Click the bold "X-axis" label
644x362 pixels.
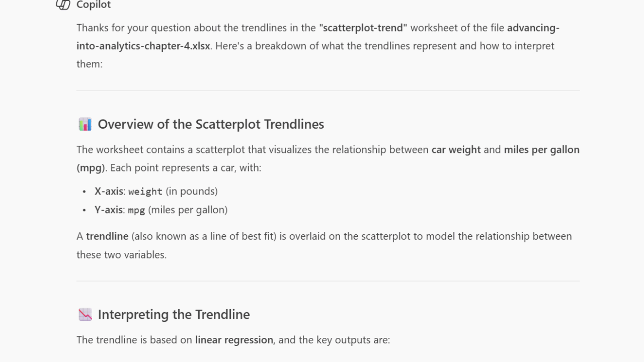tap(109, 192)
